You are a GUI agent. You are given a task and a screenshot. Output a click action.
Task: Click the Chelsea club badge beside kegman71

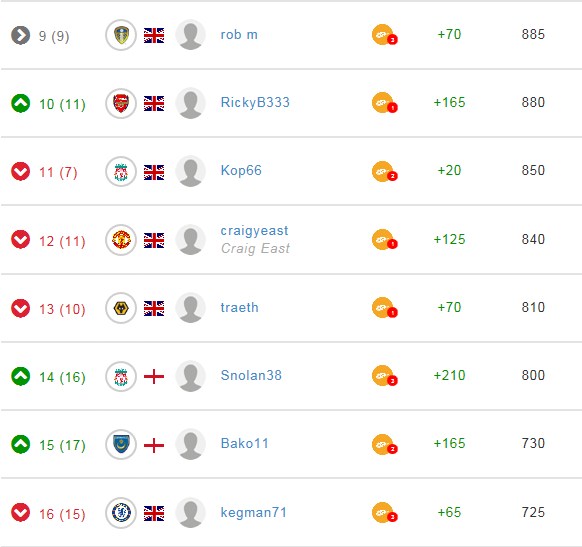point(121,513)
